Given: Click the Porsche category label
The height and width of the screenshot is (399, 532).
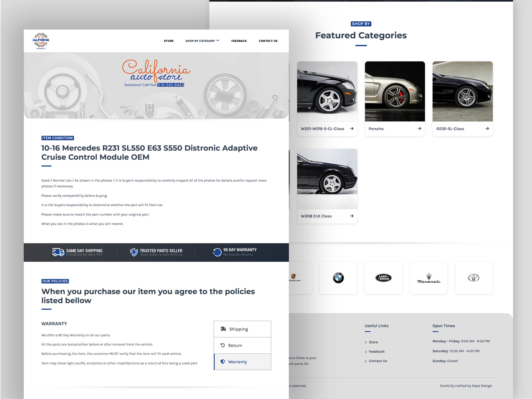Looking at the screenshot, I should coord(376,129).
